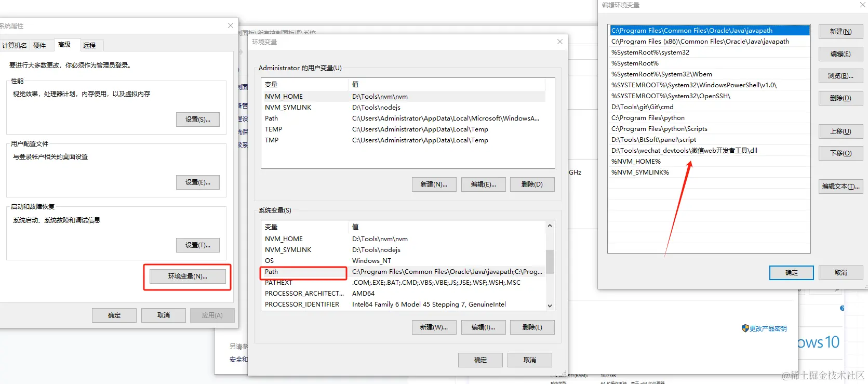Select the PROCESSOR_IDENTIFIER system variable
The image size is (868, 384).
(x=404, y=304)
